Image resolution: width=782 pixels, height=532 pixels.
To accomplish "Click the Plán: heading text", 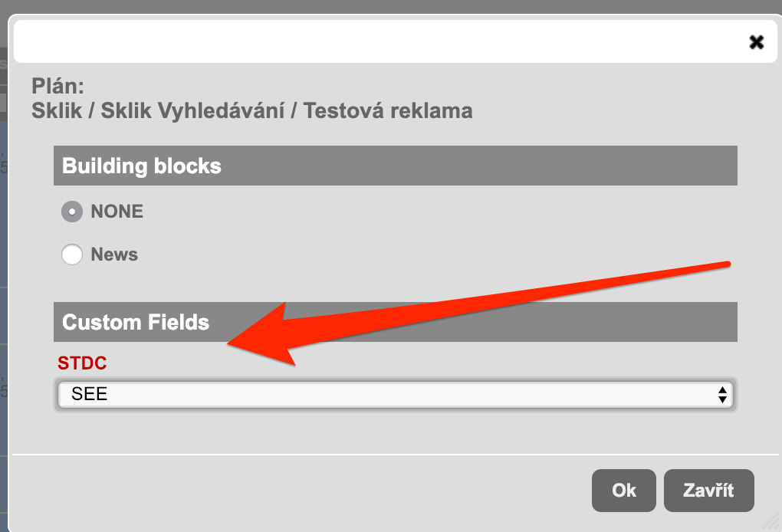I will pos(58,85).
